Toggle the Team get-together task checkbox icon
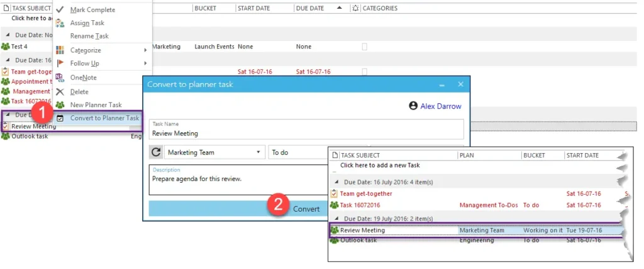Screen dimensions: 644x269 pos(6,72)
